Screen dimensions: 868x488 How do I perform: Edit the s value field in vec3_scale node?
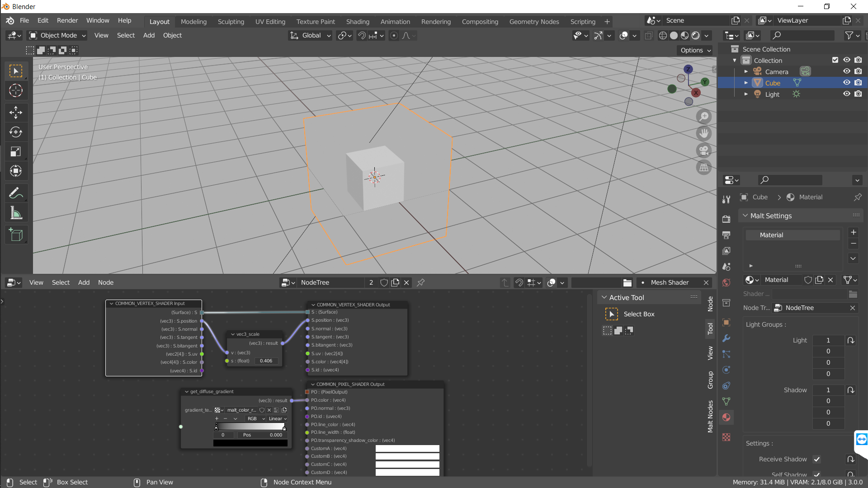[x=266, y=361]
